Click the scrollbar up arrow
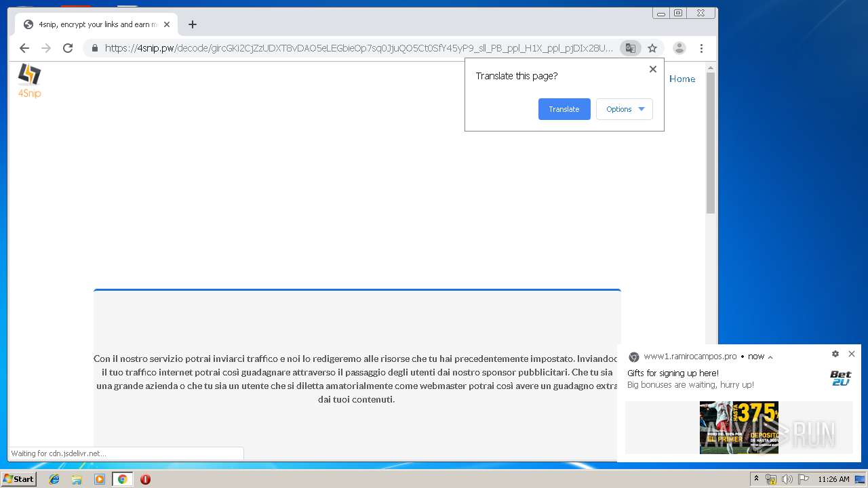 (x=711, y=68)
